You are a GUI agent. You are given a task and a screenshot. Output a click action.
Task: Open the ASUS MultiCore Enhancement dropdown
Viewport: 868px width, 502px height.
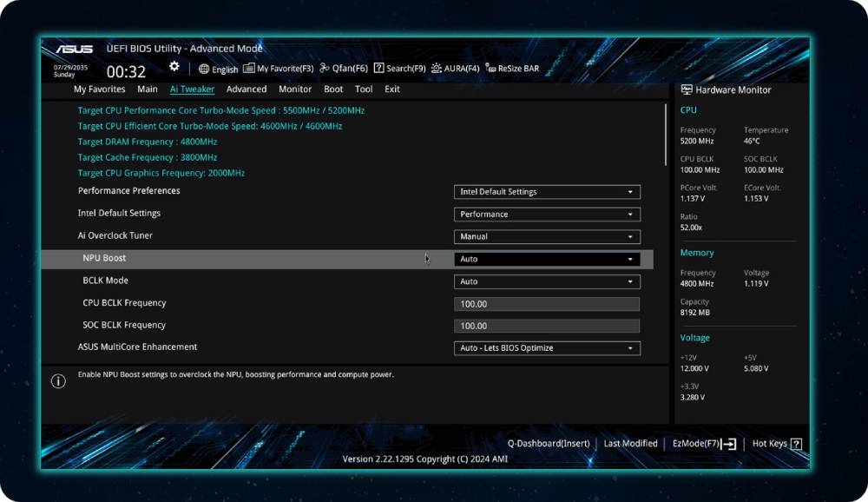[x=547, y=348]
